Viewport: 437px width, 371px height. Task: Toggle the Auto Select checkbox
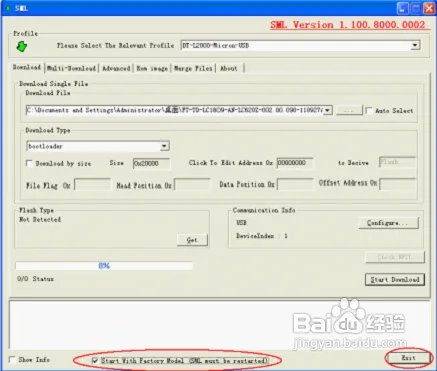[369, 111]
